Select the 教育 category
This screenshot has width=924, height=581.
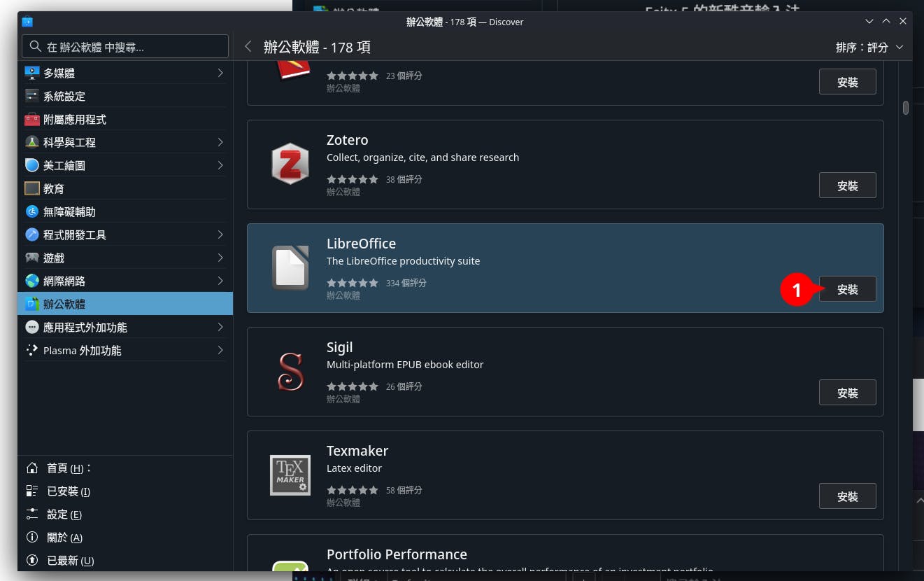(125, 188)
